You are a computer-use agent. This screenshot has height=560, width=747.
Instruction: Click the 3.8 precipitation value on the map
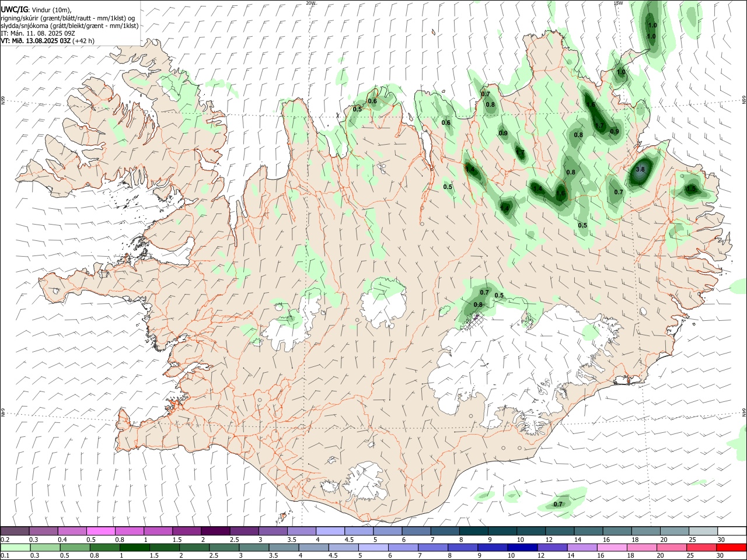(640, 170)
